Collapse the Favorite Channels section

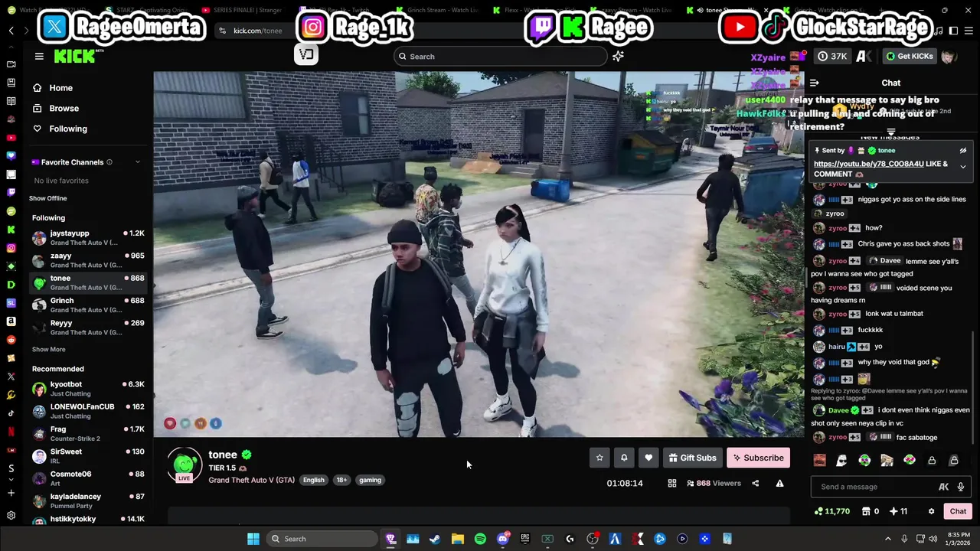pos(138,162)
